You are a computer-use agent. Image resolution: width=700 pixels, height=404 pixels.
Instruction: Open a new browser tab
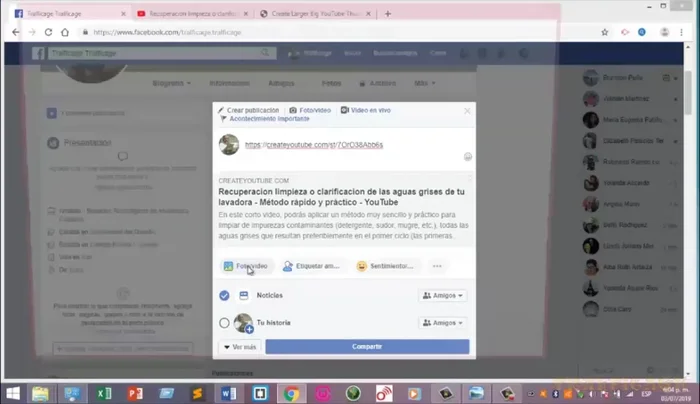[388, 14]
